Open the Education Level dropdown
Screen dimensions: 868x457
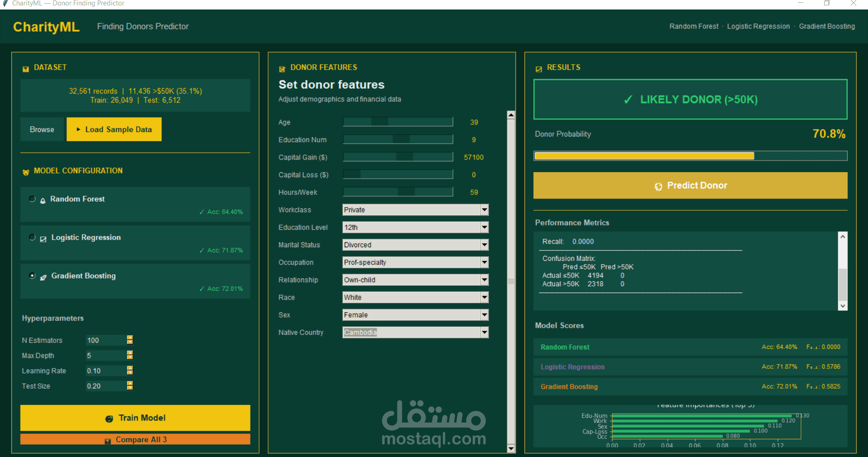pyautogui.click(x=485, y=227)
